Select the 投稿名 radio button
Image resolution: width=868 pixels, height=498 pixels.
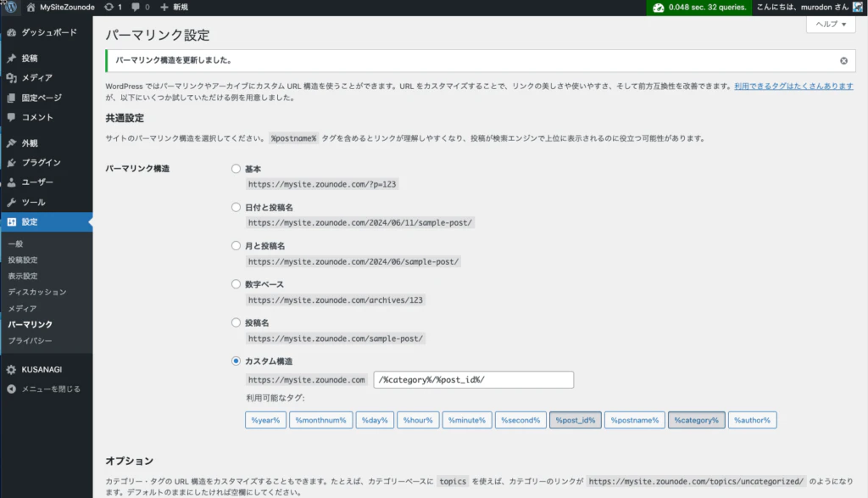(x=236, y=322)
